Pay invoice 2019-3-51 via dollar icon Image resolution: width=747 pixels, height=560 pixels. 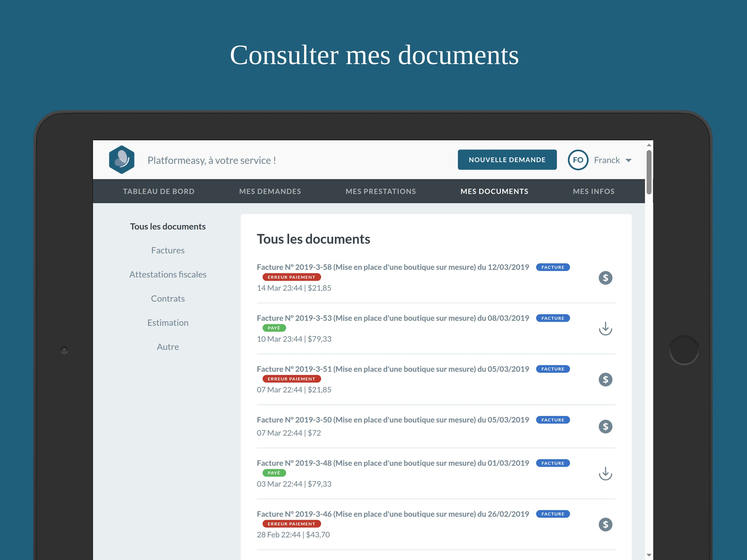[x=605, y=380]
